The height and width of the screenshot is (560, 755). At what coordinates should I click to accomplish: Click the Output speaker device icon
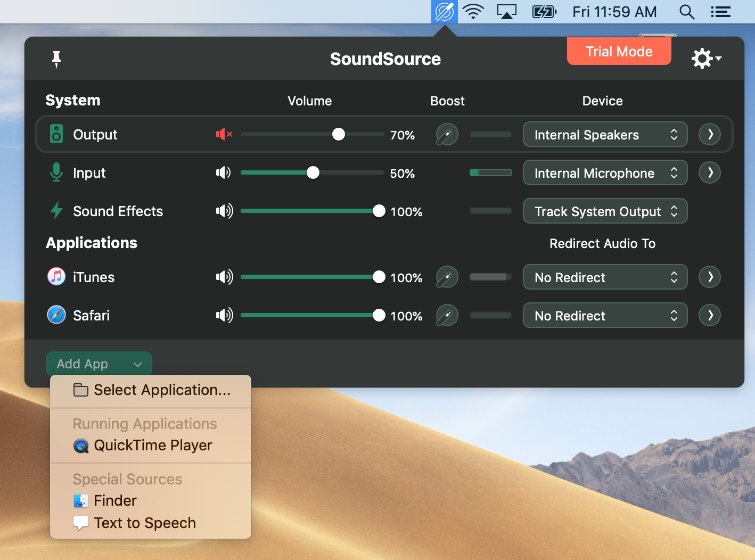(x=56, y=134)
